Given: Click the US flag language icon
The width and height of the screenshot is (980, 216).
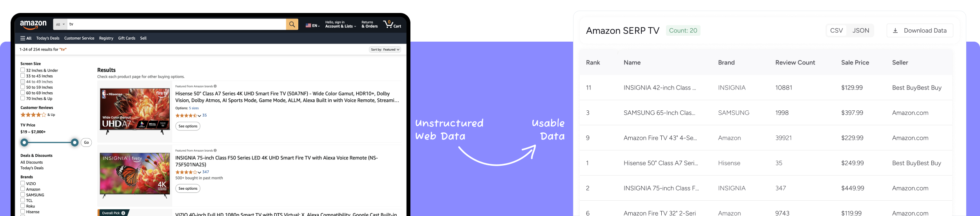Looking at the screenshot, I should pyautogui.click(x=309, y=26).
